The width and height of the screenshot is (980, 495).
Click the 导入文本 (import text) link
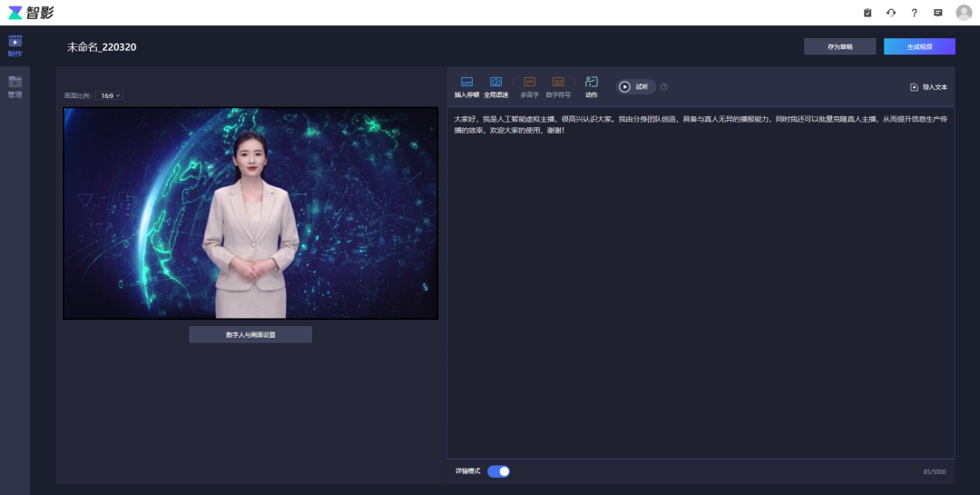[x=928, y=87]
